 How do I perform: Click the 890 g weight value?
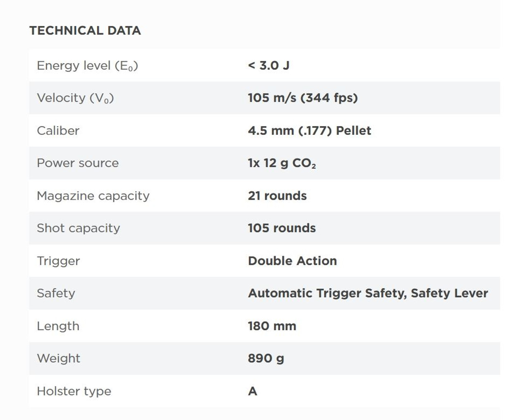(x=266, y=358)
